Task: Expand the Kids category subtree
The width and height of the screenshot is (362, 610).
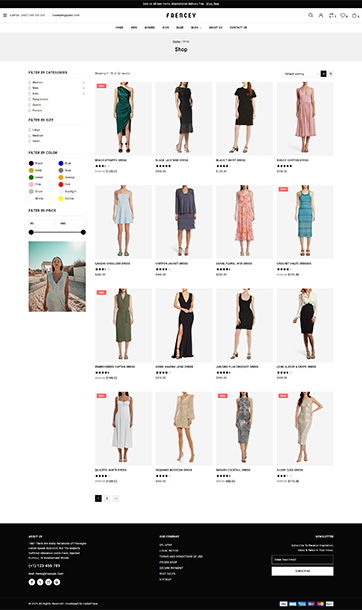Action: pyautogui.click(x=84, y=94)
